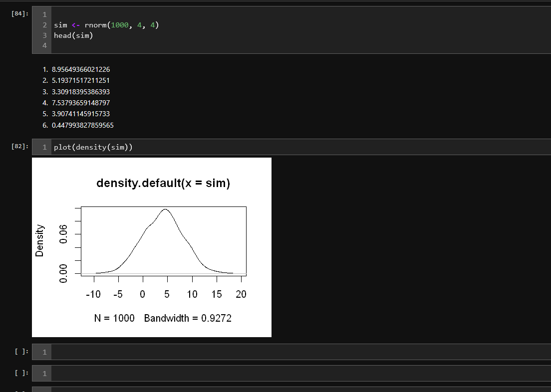Click line number 4 in cell [84]
The width and height of the screenshot is (551, 392).
click(44, 45)
